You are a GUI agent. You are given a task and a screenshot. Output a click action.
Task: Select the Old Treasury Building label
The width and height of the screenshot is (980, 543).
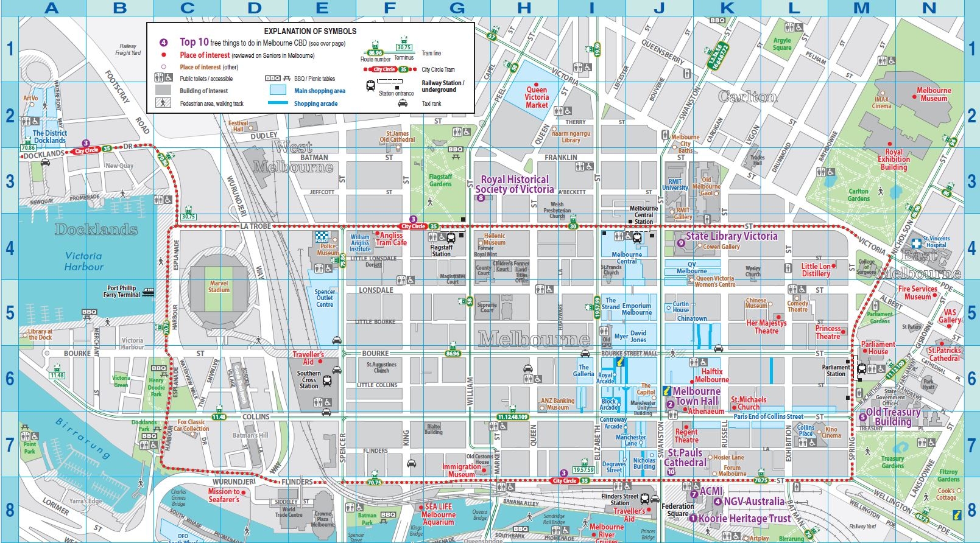893,417
